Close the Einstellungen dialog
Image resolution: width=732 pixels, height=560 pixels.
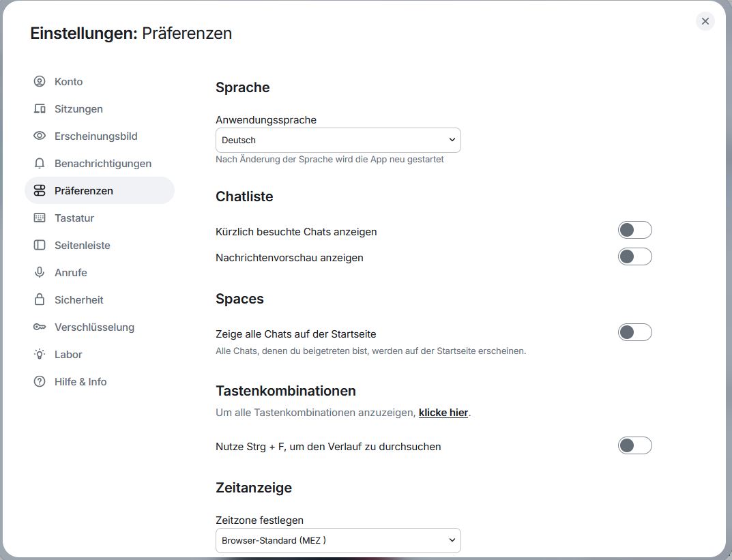705,21
